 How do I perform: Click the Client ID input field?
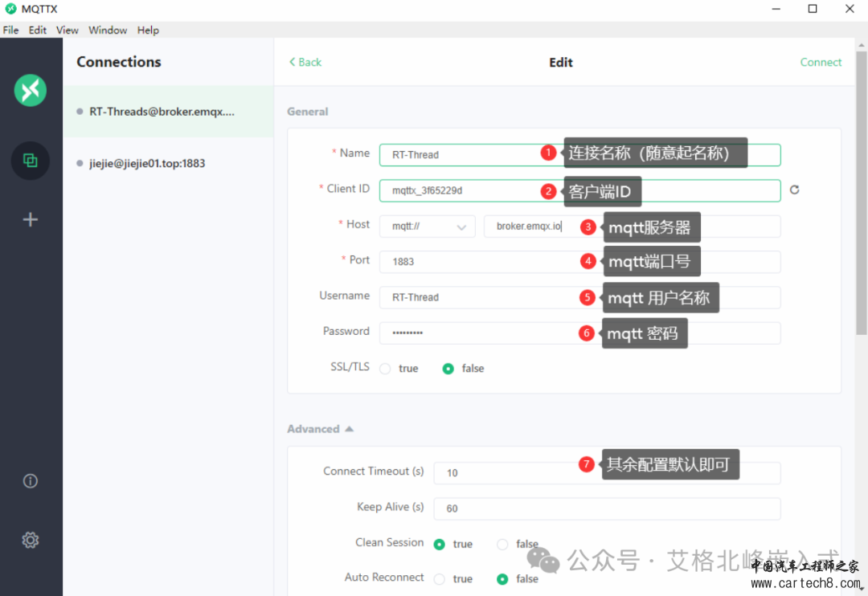point(579,190)
